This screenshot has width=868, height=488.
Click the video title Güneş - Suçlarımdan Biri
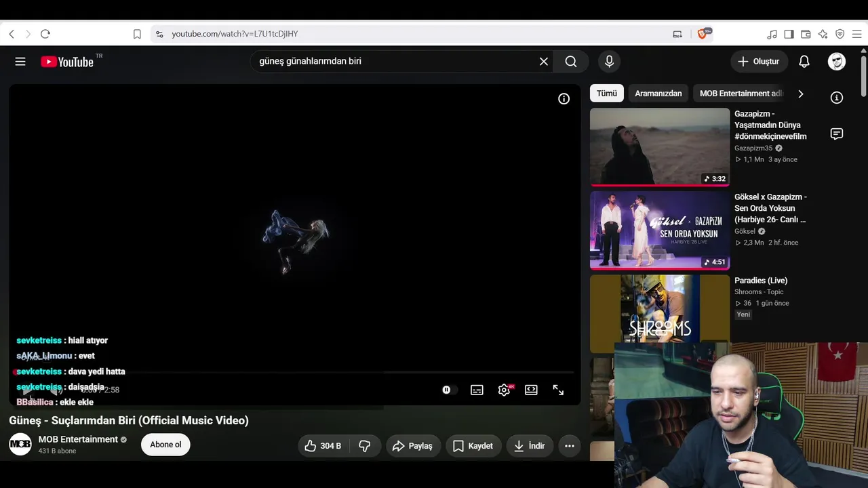tap(129, 420)
